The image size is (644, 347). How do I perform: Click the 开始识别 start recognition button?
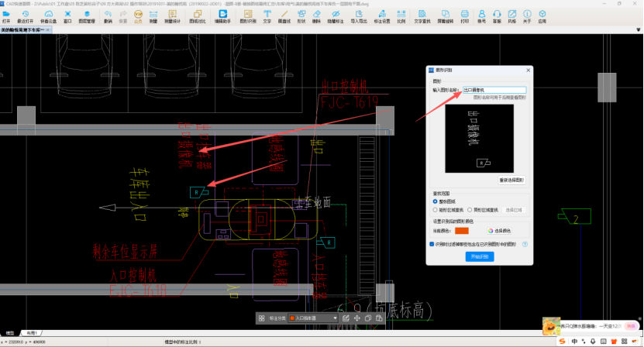pyautogui.click(x=478, y=256)
